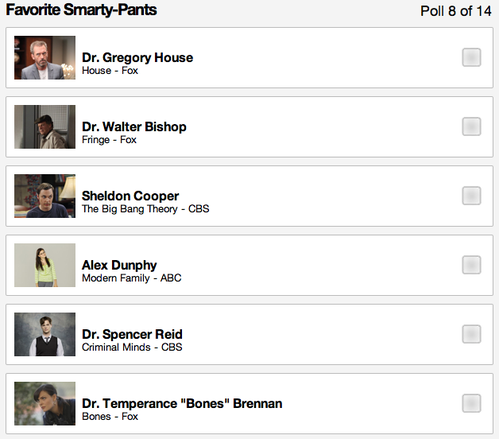Check the box for Dr. Gregory House
499x439 pixels.
[471, 57]
